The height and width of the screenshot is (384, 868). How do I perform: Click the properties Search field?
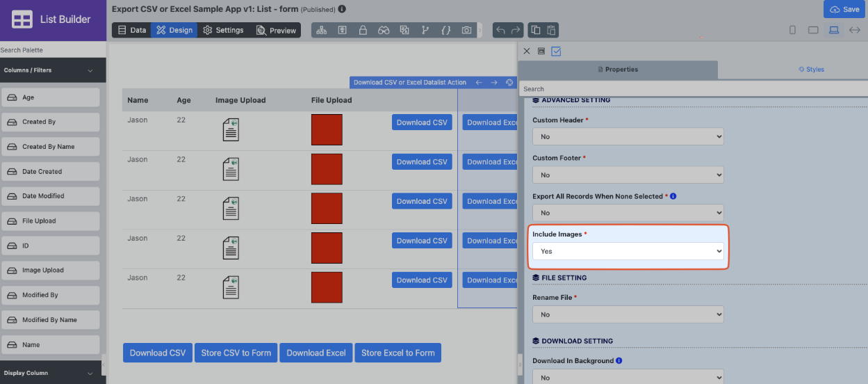pos(693,89)
